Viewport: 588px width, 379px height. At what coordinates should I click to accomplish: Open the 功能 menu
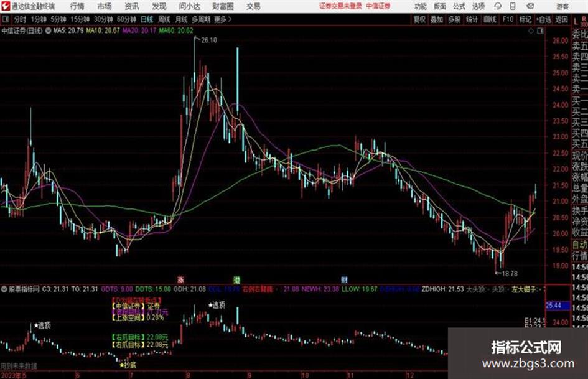tap(421, 6)
